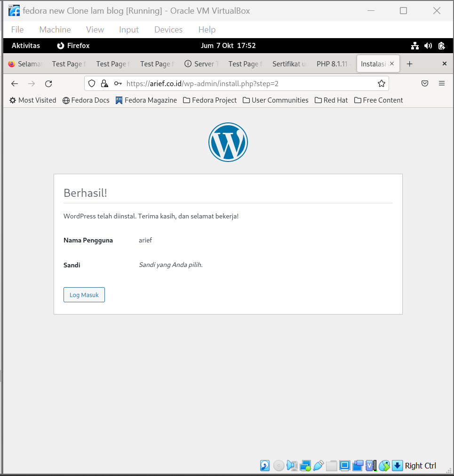Click the Right Ctrl host key label
The height and width of the screenshot is (476, 454).
point(420,466)
